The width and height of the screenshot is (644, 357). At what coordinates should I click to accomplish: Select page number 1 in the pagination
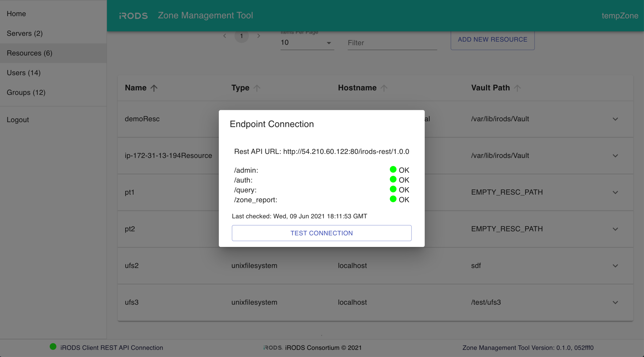tap(241, 36)
